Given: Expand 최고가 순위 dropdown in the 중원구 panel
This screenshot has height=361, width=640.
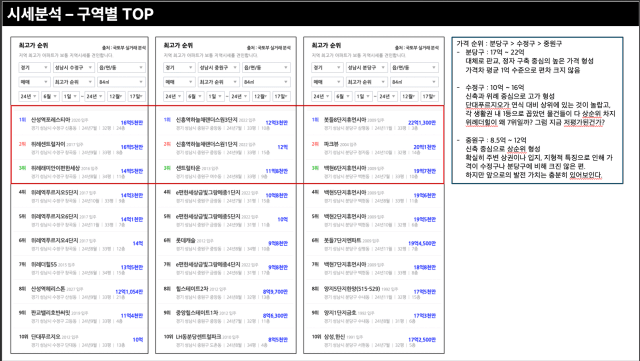Looking at the screenshot, I should tap(219, 82).
